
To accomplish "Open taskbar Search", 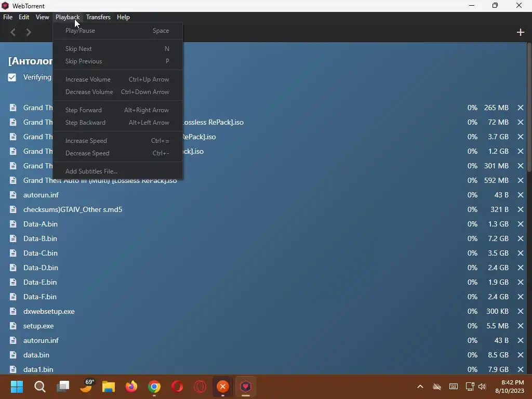I will point(39,387).
